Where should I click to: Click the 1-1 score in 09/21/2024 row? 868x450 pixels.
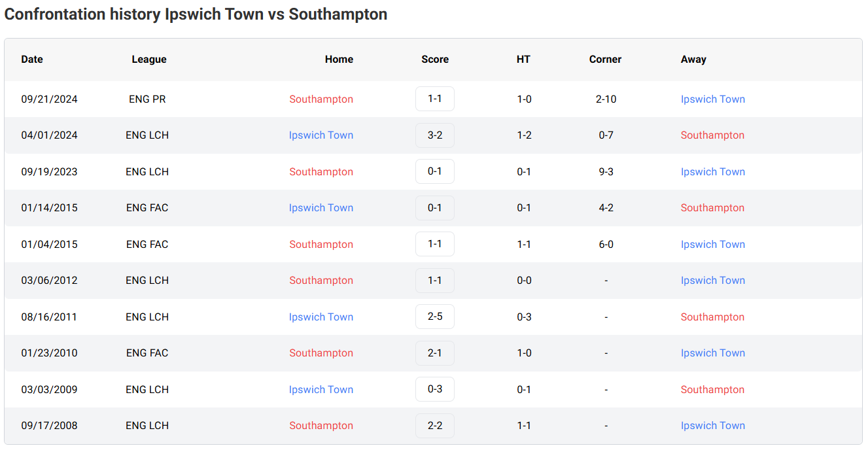pos(435,99)
